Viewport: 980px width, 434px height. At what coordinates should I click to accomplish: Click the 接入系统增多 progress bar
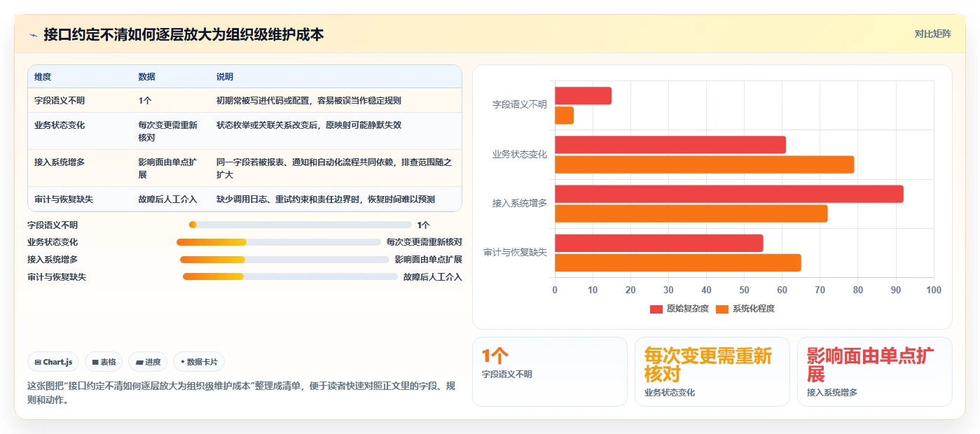tap(284, 260)
